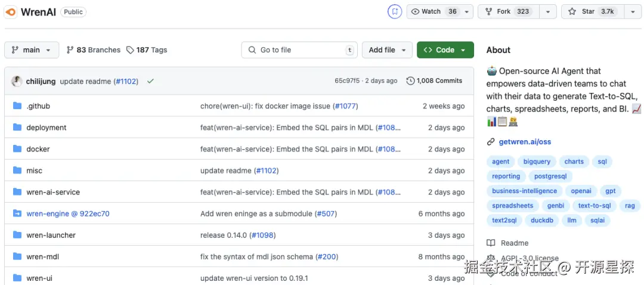644x285 pixels.
Task: Open commit hash 65c97f5
Action: click(347, 81)
